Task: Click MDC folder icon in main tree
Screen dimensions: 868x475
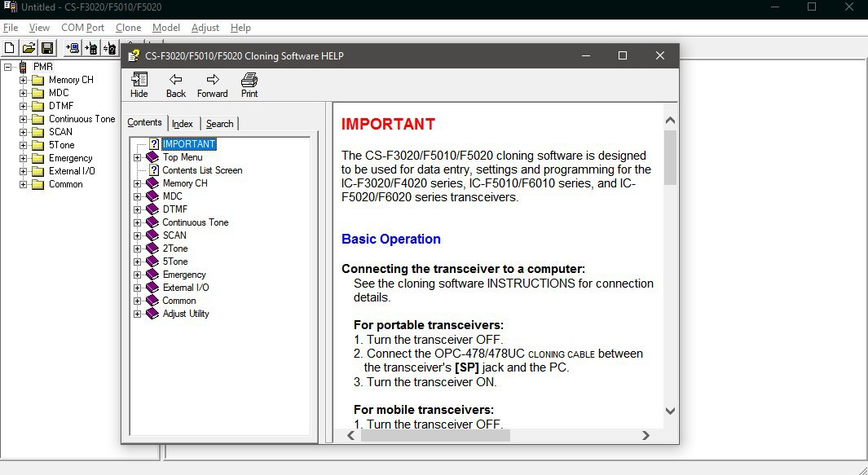Action: (x=37, y=93)
